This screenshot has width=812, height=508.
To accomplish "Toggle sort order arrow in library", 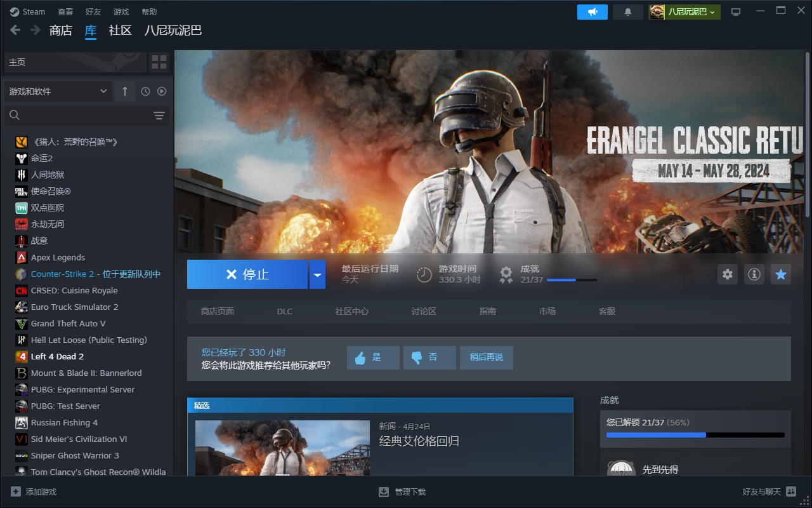I will click(125, 91).
